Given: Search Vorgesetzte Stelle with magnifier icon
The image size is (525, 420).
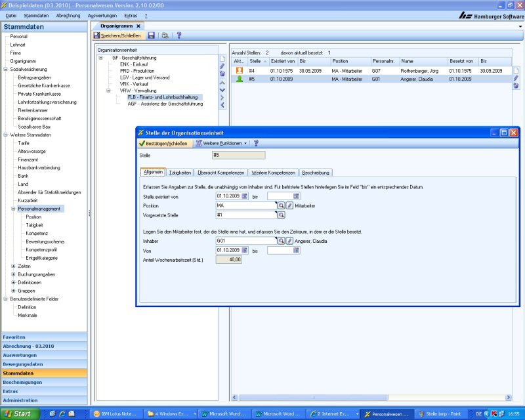Looking at the screenshot, I should (282, 215).
